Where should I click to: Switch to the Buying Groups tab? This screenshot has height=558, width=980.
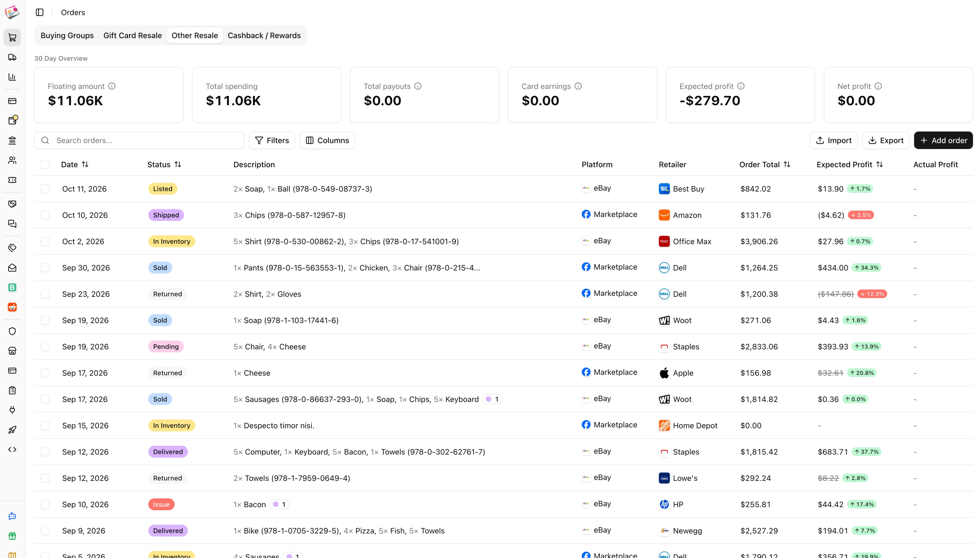coord(67,35)
